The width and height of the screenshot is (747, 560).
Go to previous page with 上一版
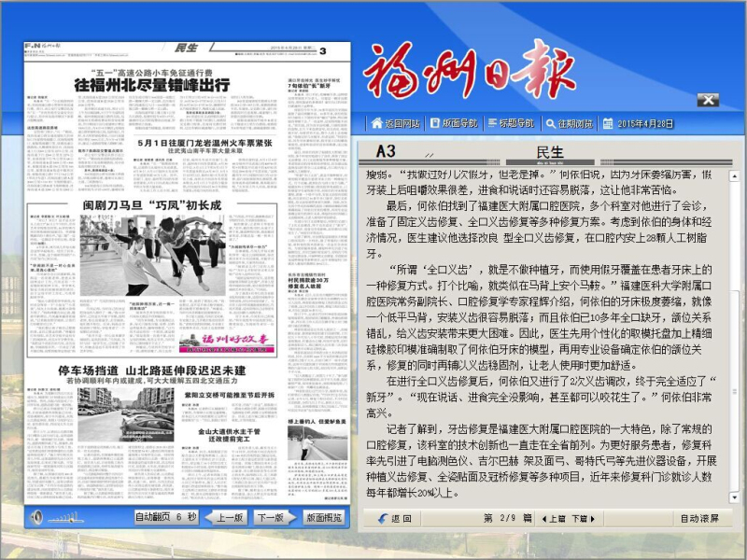(x=226, y=518)
